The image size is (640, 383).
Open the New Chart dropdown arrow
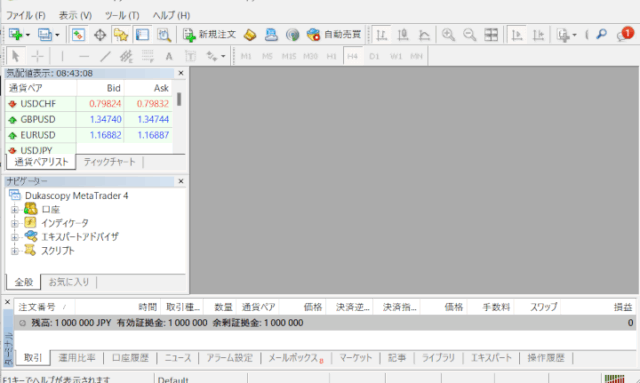pyautogui.click(x=28, y=35)
